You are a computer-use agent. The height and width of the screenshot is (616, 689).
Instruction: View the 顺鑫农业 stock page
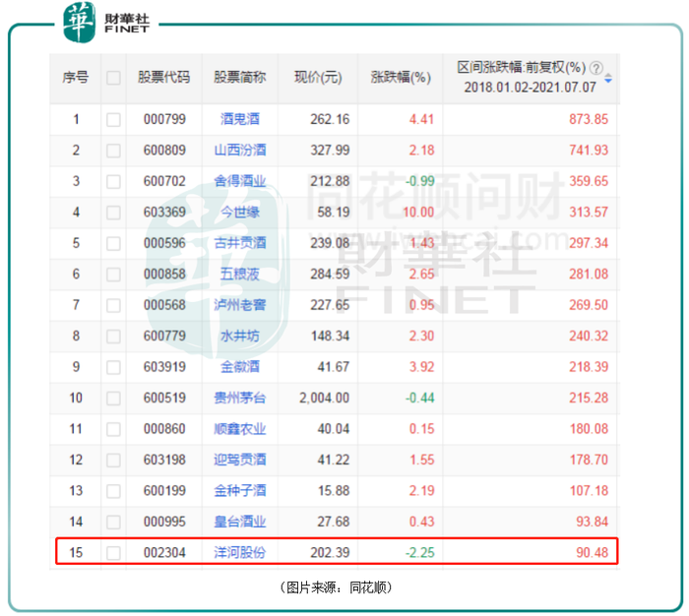pyautogui.click(x=240, y=429)
